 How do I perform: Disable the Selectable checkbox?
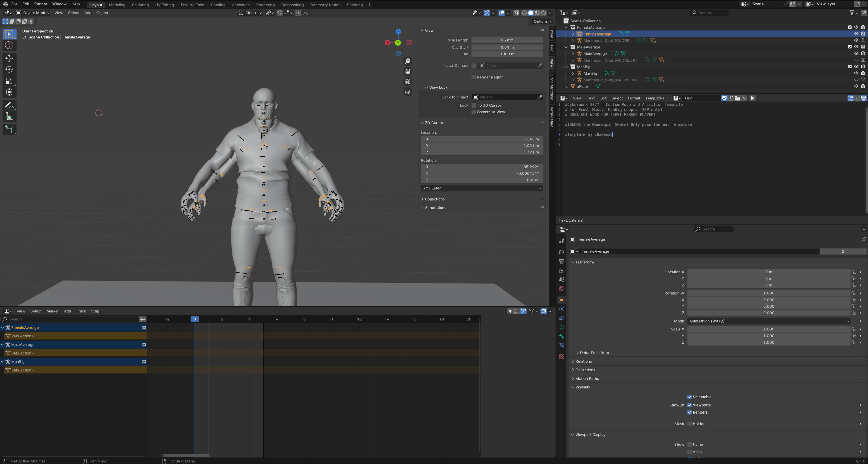click(x=690, y=397)
